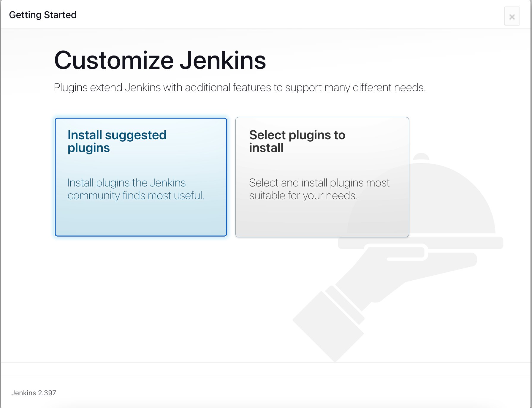Click the word "Customize" in main heading

tap(114, 61)
